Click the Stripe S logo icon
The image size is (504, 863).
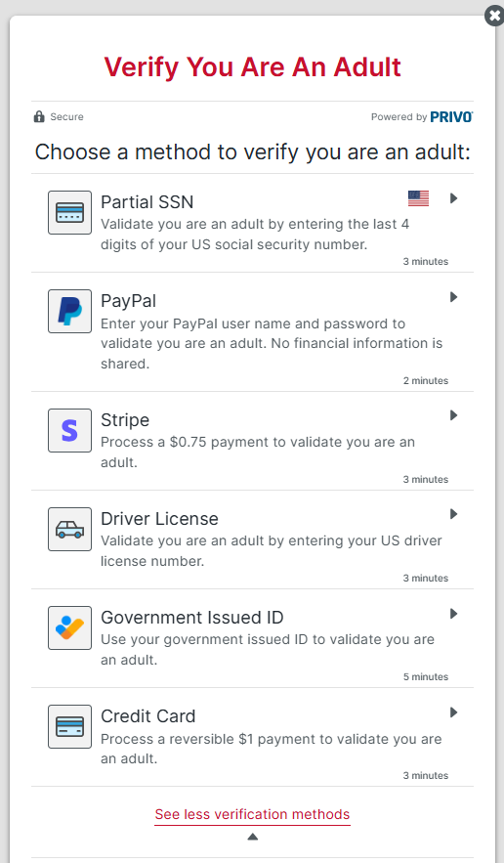pos(70,430)
